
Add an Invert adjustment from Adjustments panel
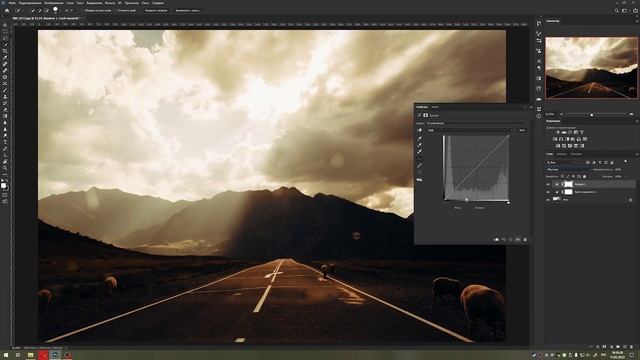558,145
